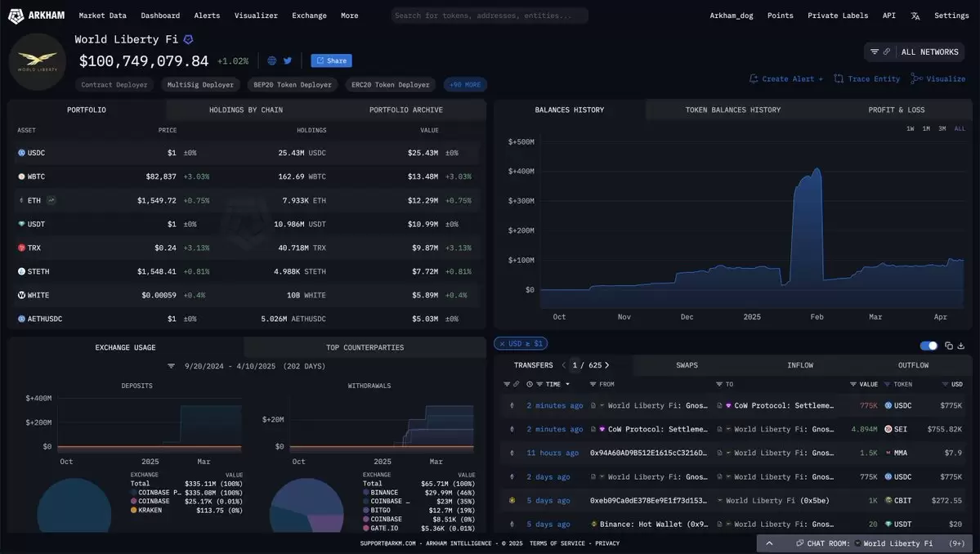Select the 1M chart time range
This screenshot has height=554, width=980.
pyautogui.click(x=926, y=128)
